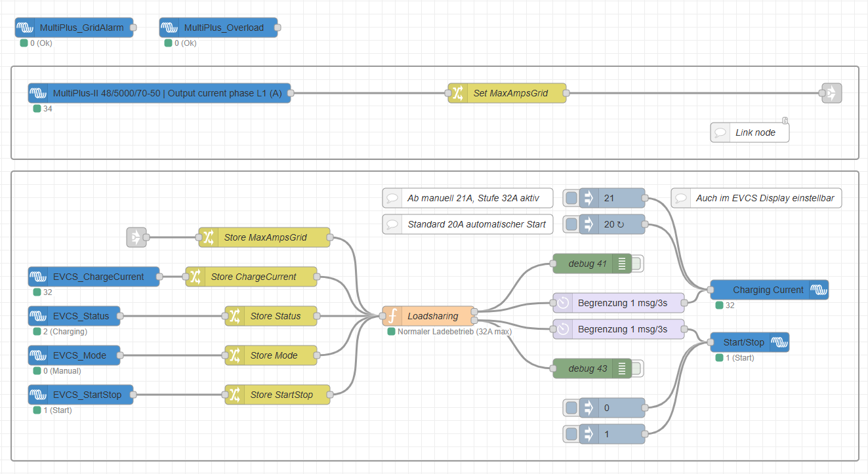Trigger the repeating inject node labeled 20
Viewport: 868px width, 474px height.
571,224
